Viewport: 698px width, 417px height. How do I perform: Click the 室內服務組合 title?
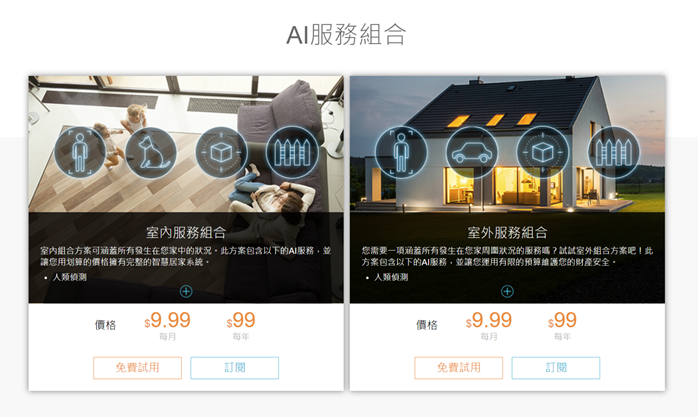click(186, 232)
